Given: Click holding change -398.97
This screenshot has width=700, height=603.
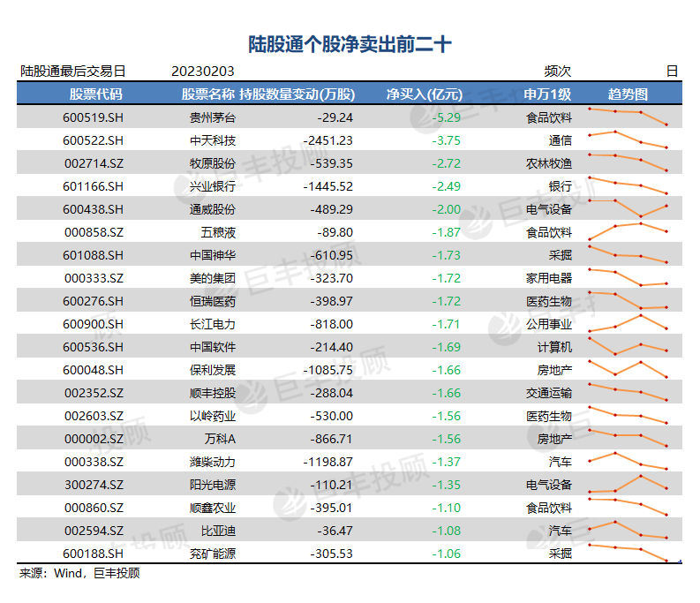Looking at the screenshot, I should click(x=332, y=302).
